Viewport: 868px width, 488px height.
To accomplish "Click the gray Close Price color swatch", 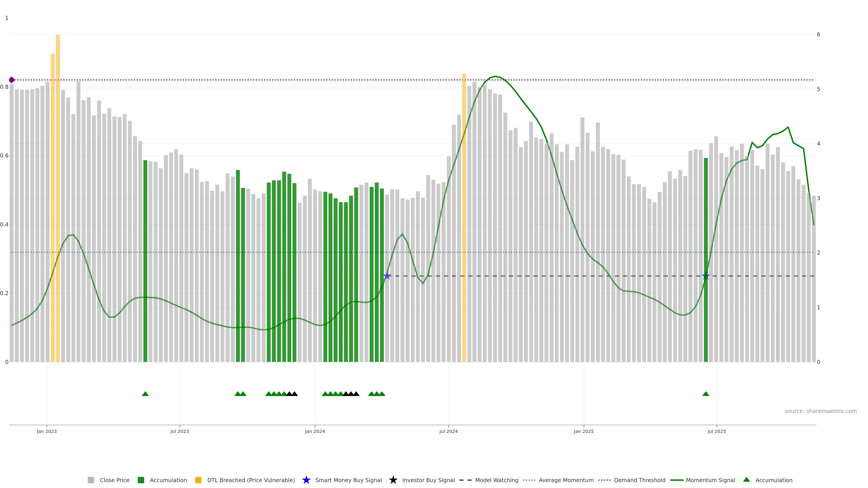I will 91,480.
